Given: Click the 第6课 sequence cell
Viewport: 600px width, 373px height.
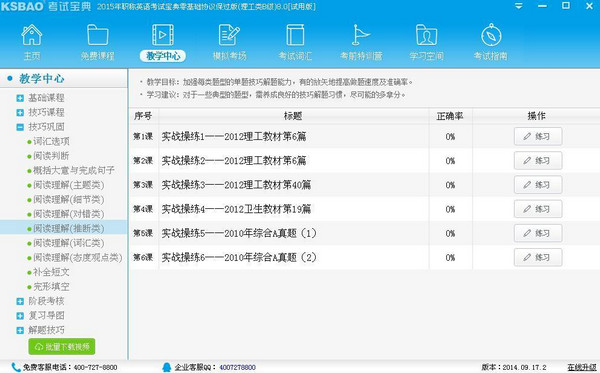Looking at the screenshot, I should tap(143, 257).
